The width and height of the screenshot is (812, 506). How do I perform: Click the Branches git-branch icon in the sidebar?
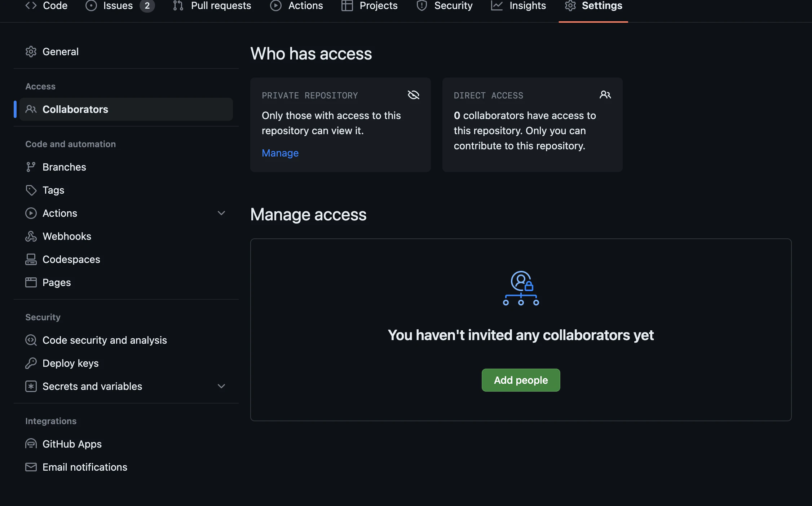(x=31, y=167)
